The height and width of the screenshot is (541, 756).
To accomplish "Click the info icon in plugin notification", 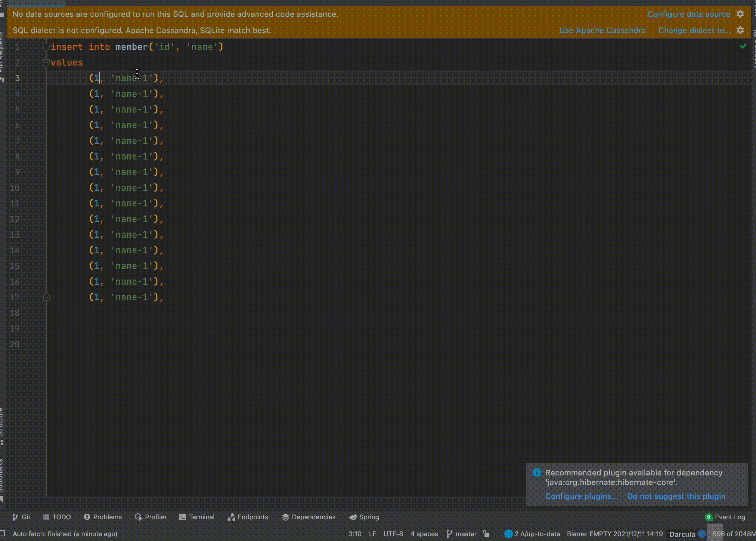I will [537, 472].
